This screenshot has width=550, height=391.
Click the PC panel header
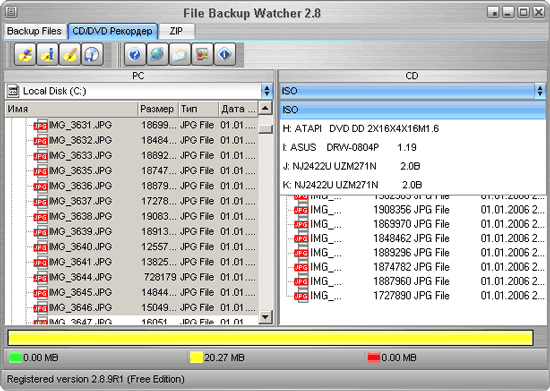click(139, 76)
